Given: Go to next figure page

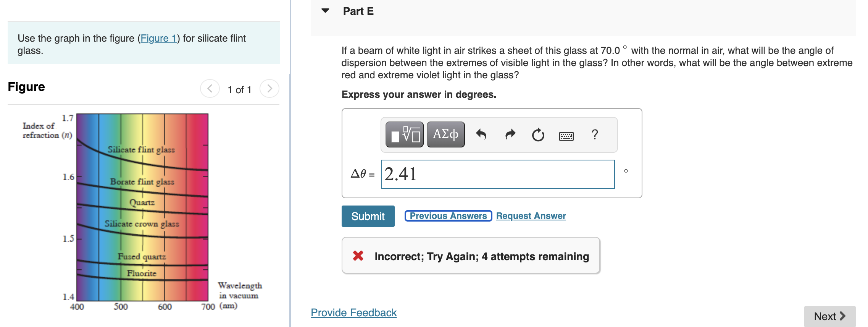Looking at the screenshot, I should coord(270,88).
